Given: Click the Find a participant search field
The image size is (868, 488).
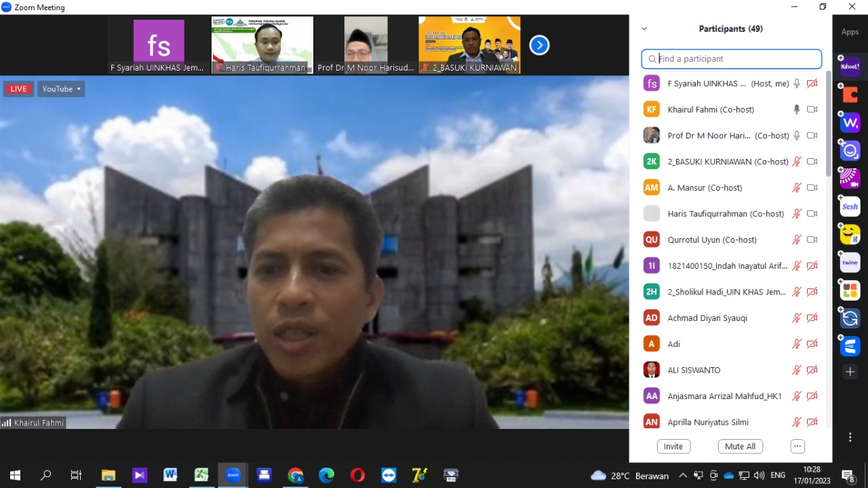Looking at the screenshot, I should 736,59.
